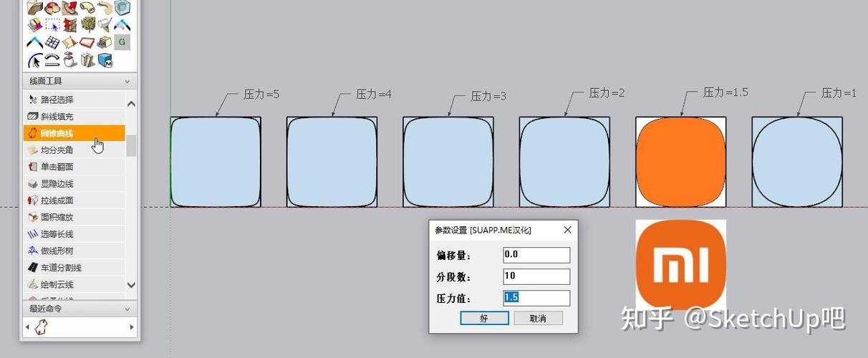Click the orange rounded square shape

680,162
